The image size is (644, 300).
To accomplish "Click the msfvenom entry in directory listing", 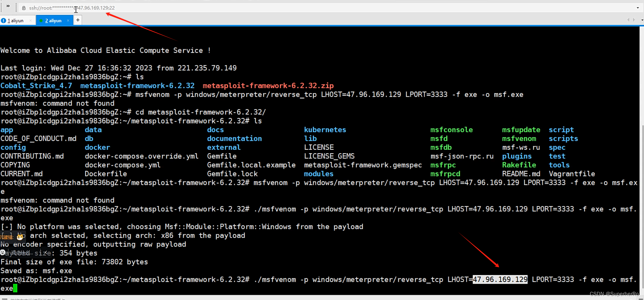I will [519, 139].
